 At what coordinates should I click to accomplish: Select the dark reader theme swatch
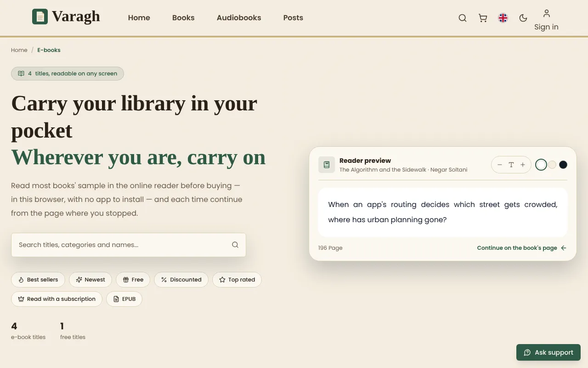pos(563,165)
